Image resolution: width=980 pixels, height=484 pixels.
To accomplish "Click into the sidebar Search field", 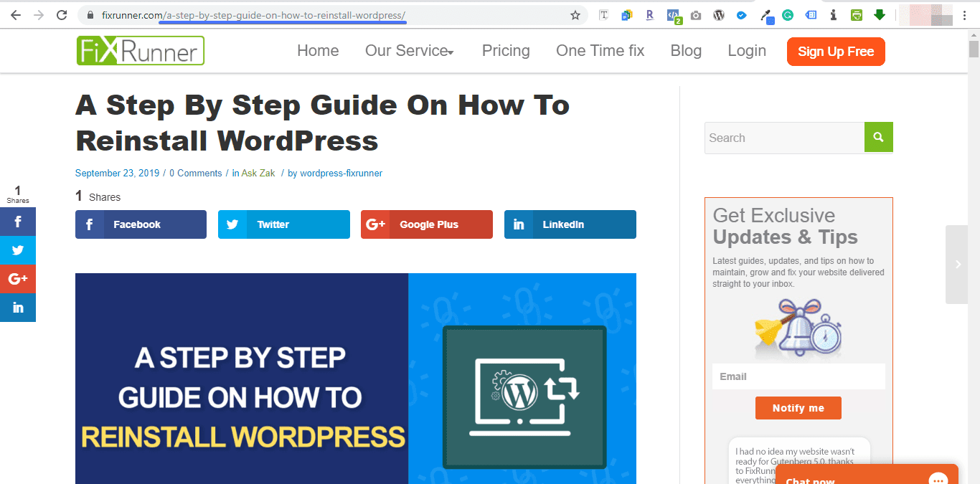I will [x=784, y=138].
